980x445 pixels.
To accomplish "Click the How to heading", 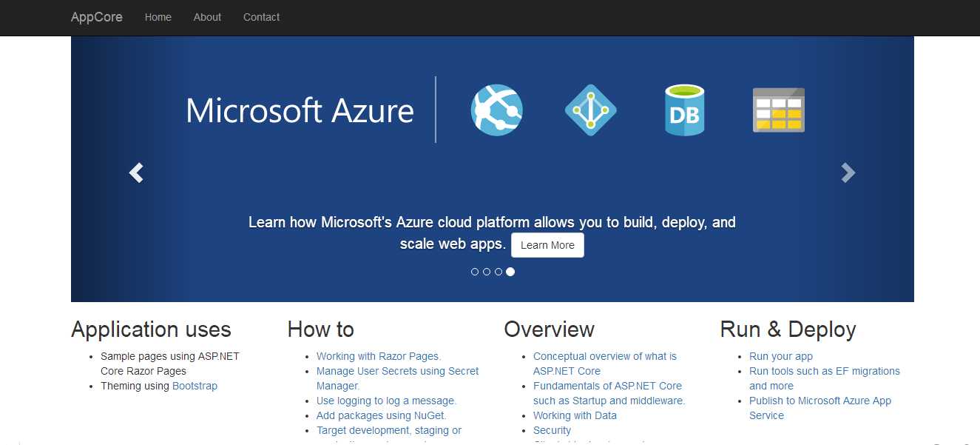I will click(x=320, y=329).
